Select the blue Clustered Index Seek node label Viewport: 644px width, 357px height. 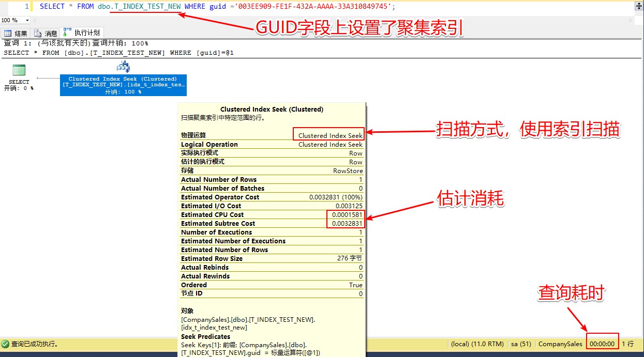click(x=123, y=85)
